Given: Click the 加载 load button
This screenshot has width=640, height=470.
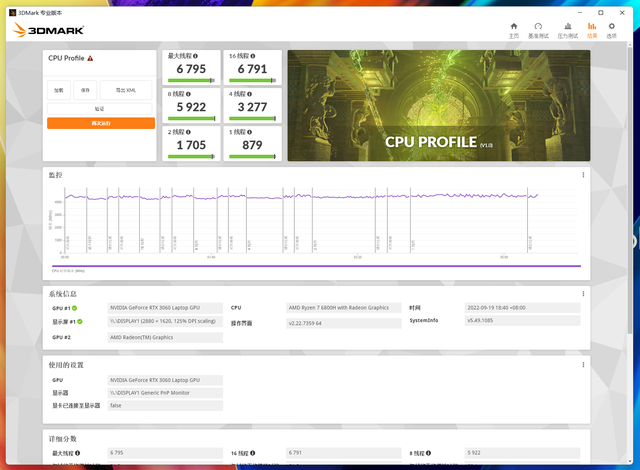Looking at the screenshot, I should [59, 90].
